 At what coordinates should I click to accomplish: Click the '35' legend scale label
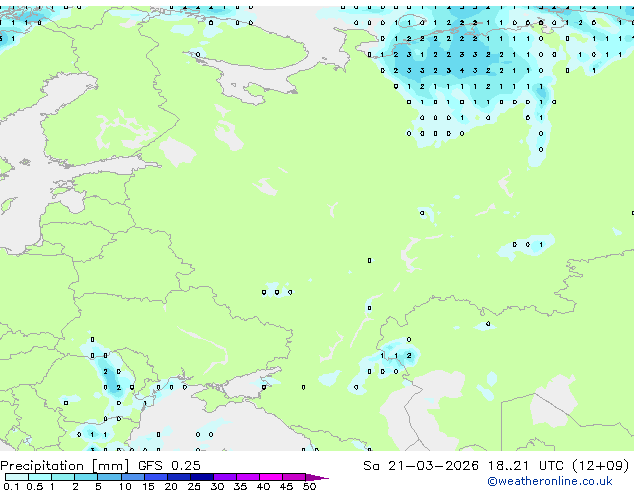tap(240, 486)
